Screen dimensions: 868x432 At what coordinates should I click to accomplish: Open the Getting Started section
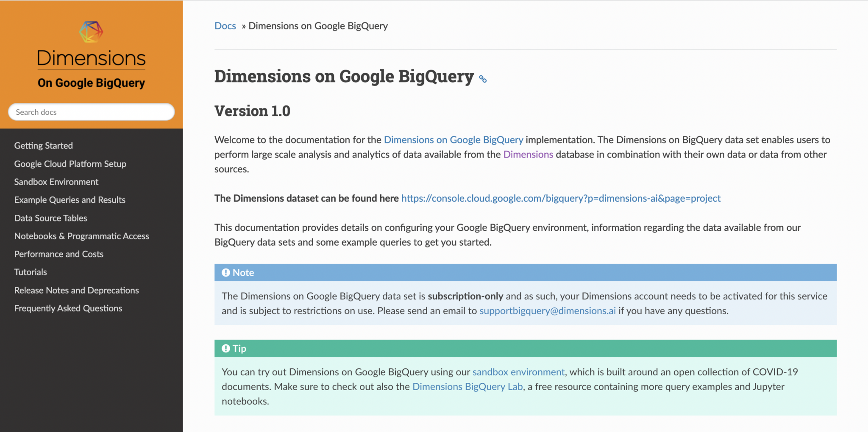pyautogui.click(x=43, y=145)
